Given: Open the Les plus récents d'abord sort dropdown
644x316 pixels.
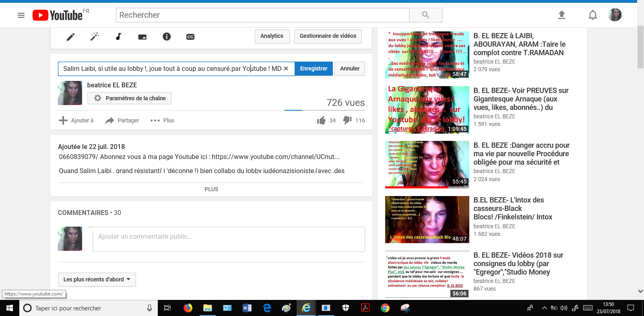Looking at the screenshot, I should [97, 279].
